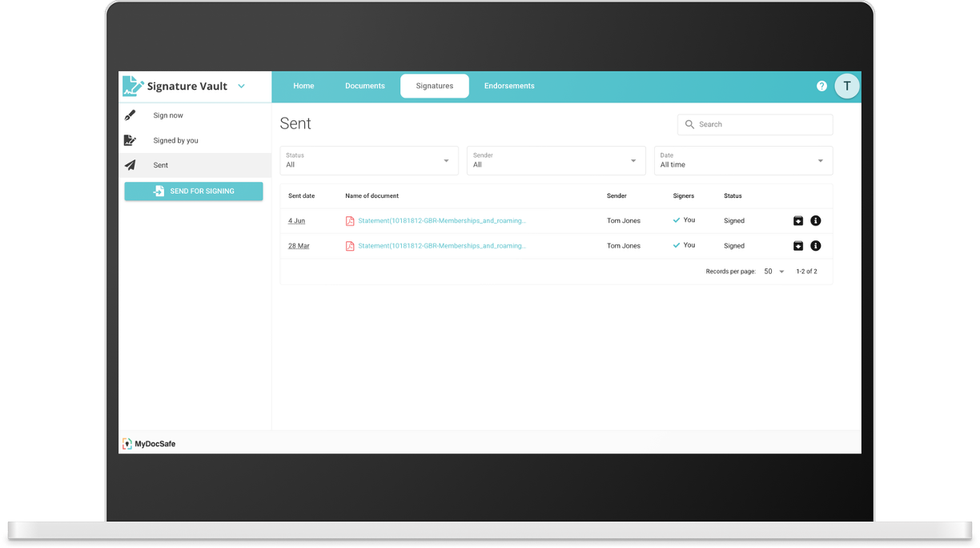The image size is (980, 548).
Task: Open info for the 28 Mar statement
Action: pos(816,246)
